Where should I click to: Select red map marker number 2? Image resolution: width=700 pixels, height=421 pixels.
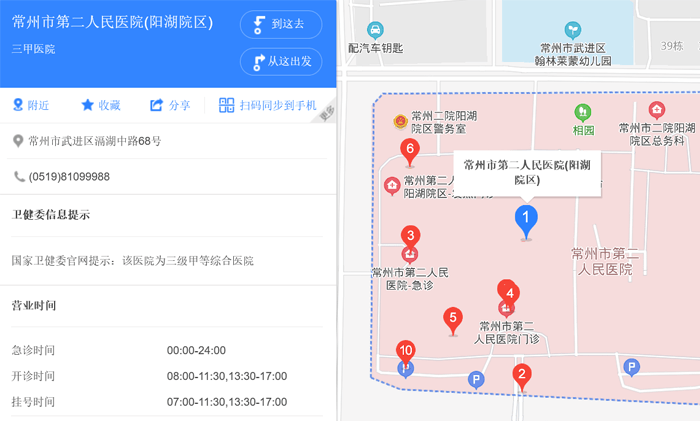522,377
